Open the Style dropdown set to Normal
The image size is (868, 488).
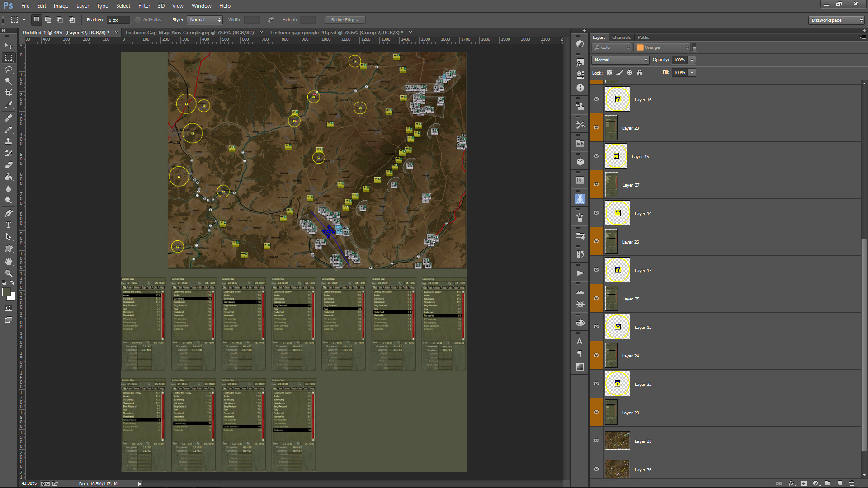coord(205,20)
